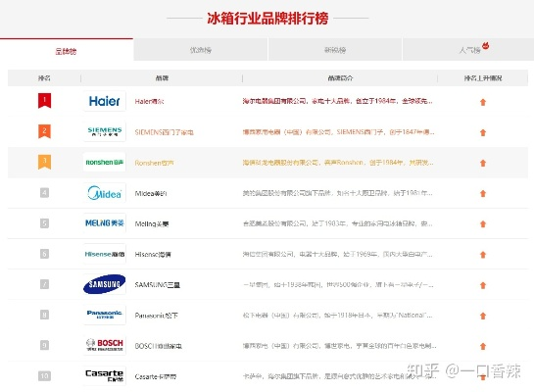Click the up arrow in Haier row
The image size is (534, 392).
tap(483, 102)
